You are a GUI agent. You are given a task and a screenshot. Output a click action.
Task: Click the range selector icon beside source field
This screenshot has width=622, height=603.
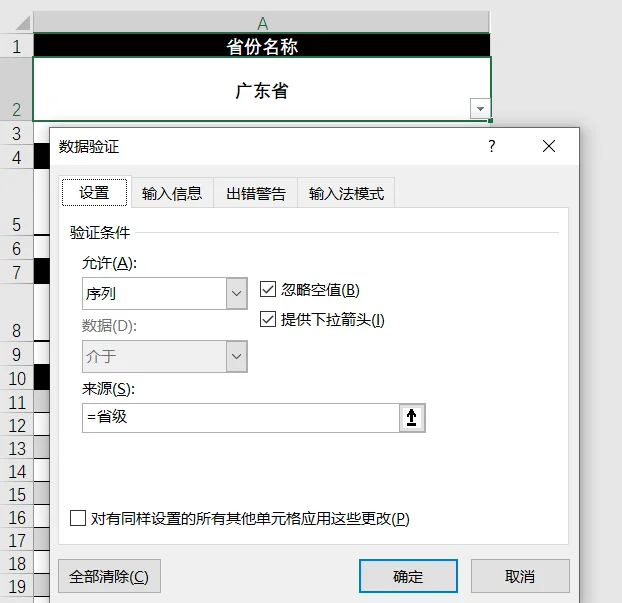(x=412, y=418)
